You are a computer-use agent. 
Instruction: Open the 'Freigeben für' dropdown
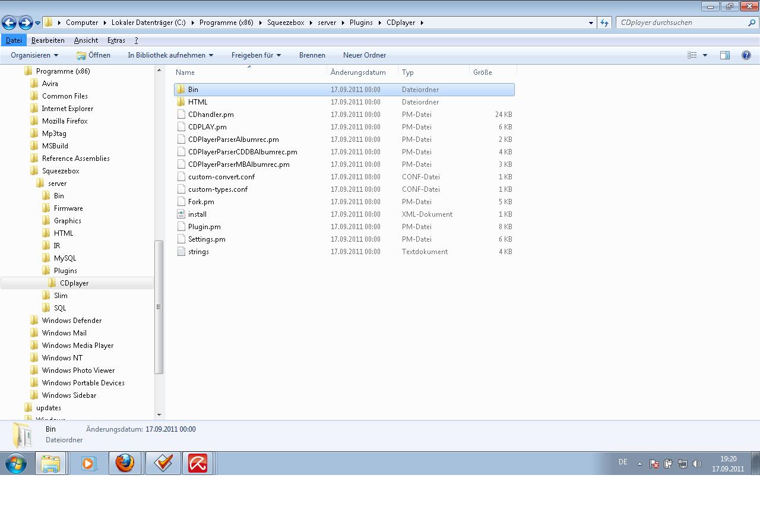256,55
